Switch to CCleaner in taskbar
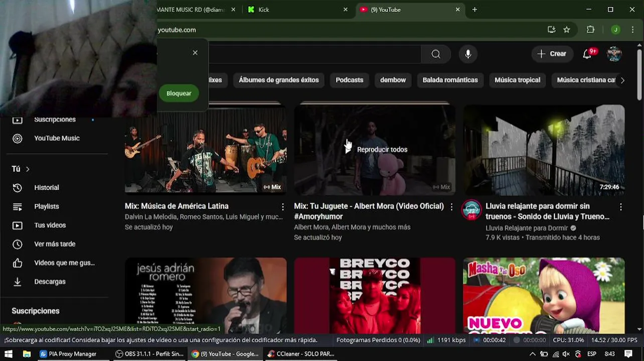Viewport: 644px width, 361px height. [x=301, y=354]
